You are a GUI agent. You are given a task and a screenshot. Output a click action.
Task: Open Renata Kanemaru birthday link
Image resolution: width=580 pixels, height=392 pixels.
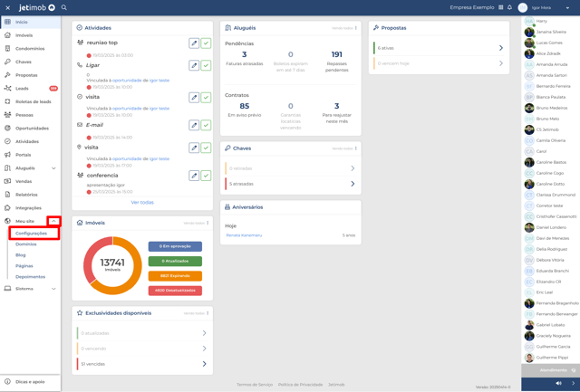(244, 235)
